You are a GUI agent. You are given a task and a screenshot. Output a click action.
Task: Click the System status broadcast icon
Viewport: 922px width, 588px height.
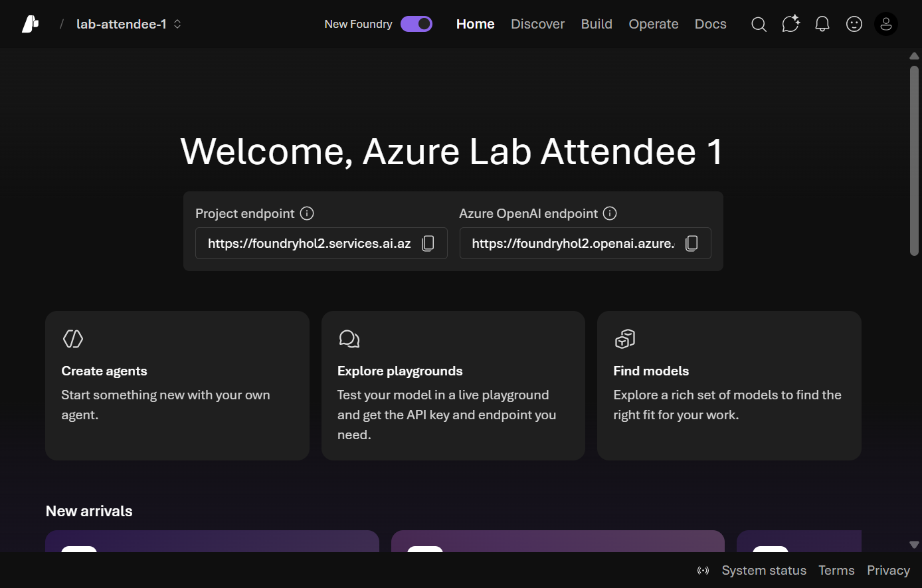(703, 571)
